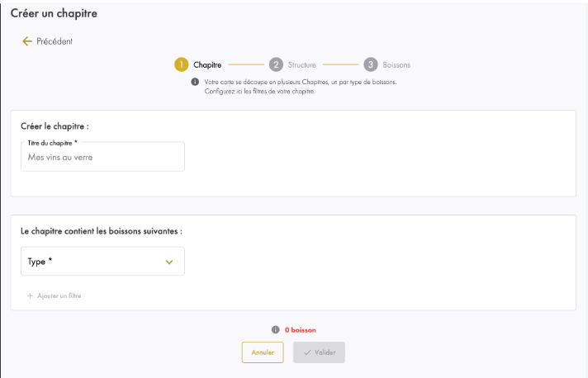Click the yellow back arrow icon
Screen dimensions: 588x378
click(27, 41)
